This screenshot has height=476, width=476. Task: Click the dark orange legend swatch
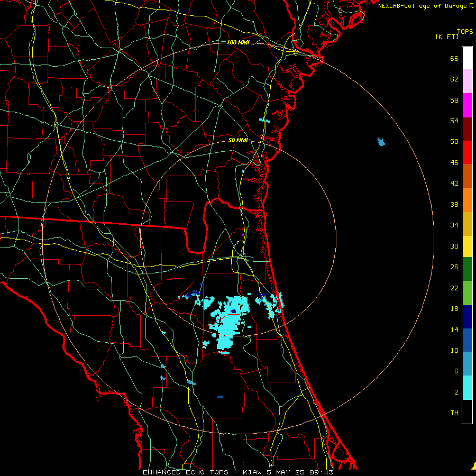pyautogui.click(x=467, y=176)
